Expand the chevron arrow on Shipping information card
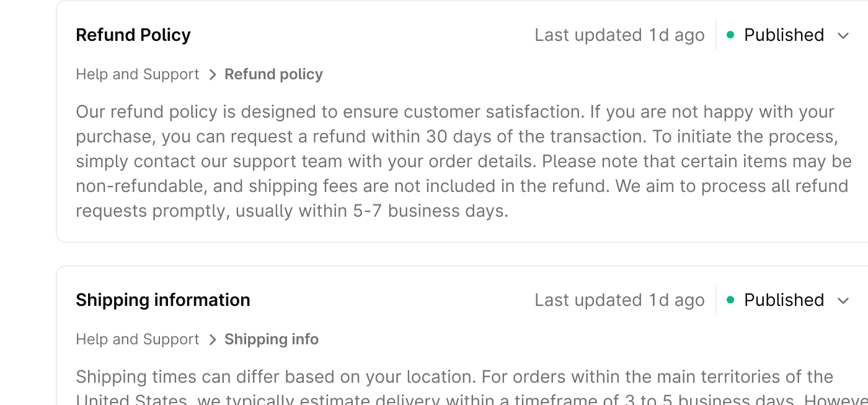The height and width of the screenshot is (405, 868). (843, 301)
